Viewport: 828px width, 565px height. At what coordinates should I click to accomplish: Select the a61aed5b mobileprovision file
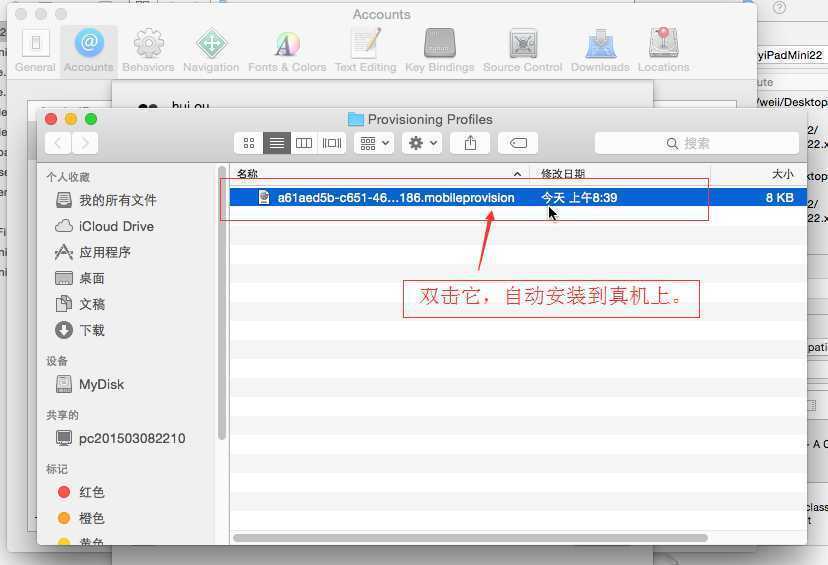518,197
